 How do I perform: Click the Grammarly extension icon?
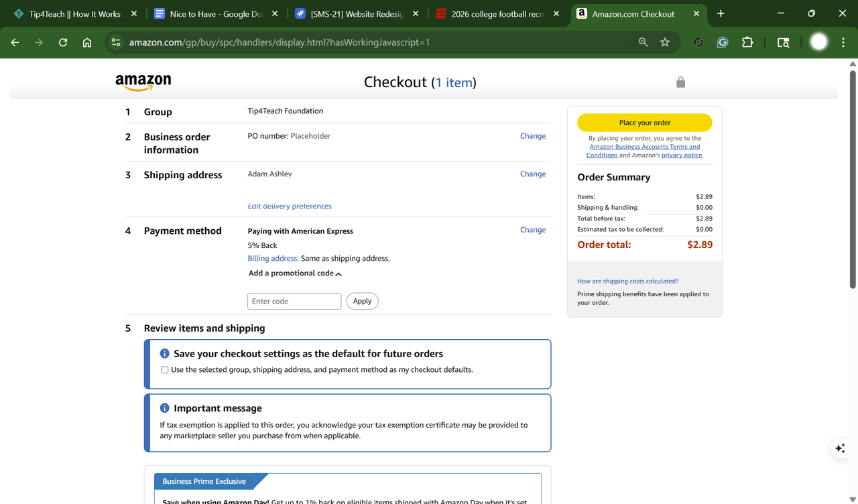coord(723,42)
